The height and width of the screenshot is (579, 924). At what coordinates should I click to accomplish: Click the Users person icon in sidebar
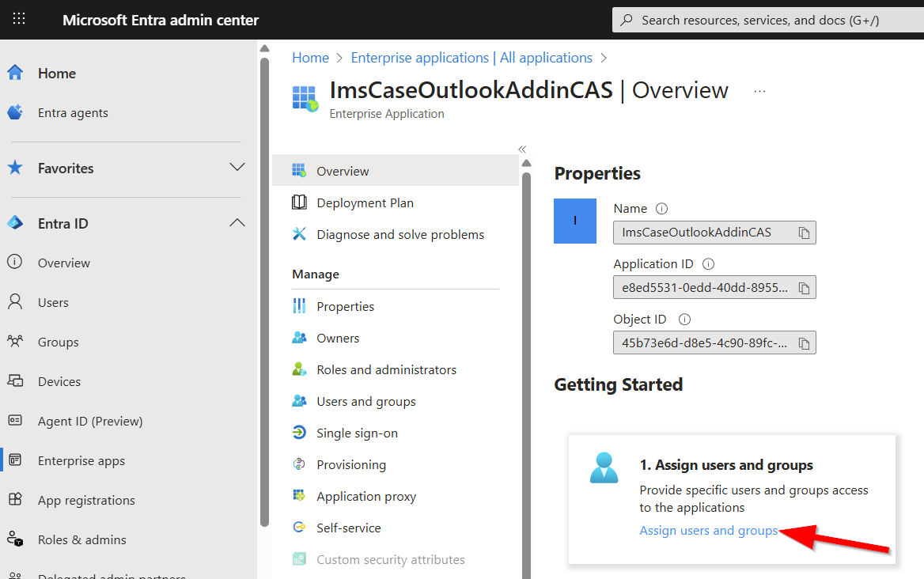pos(15,301)
